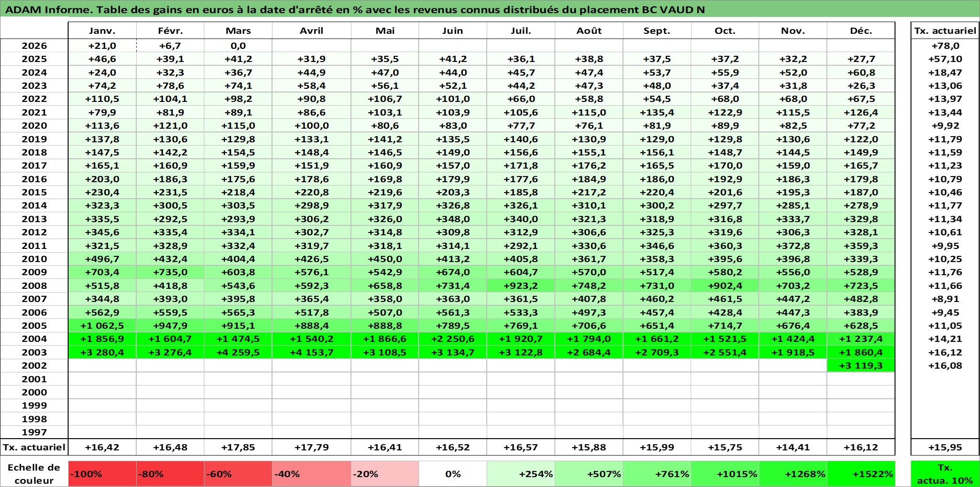
Task: Click the Août column header
Action: (589, 31)
